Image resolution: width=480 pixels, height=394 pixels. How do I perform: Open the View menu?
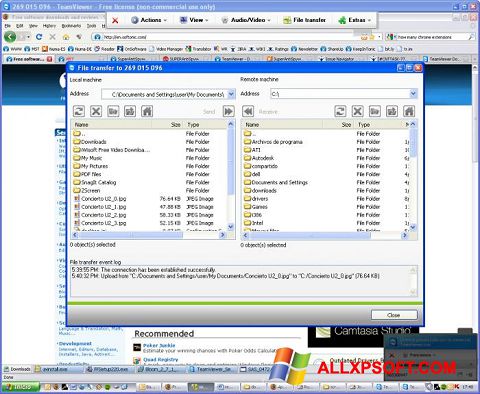194,20
